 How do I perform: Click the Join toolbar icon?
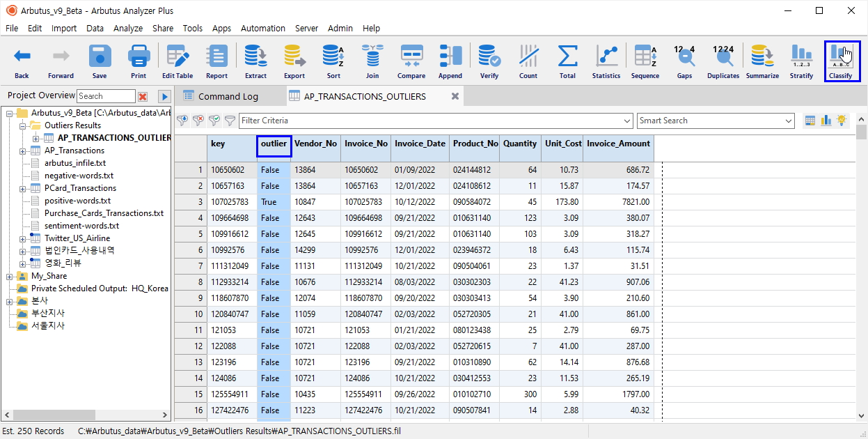click(x=372, y=61)
